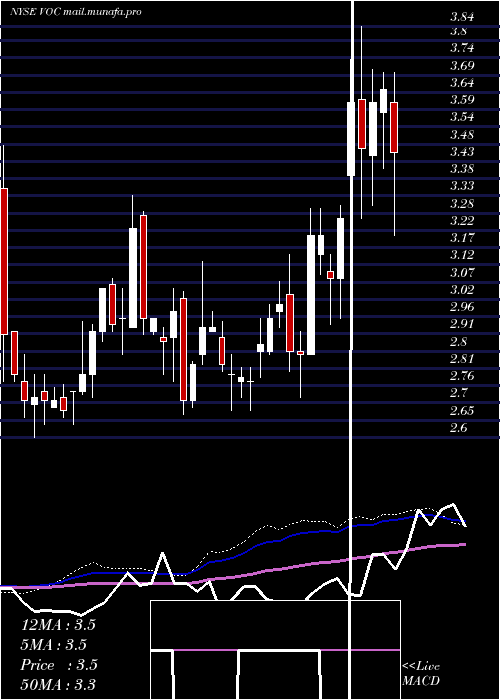The height and width of the screenshot is (700, 500).
Task: Select the 3.74 price axis label
Action: (x=462, y=48)
